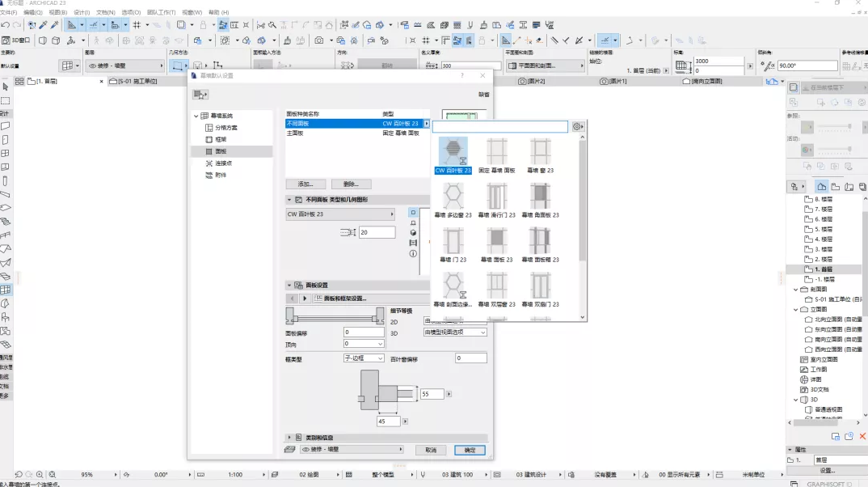
Task: Open the 选项(O) menu
Action: click(131, 12)
